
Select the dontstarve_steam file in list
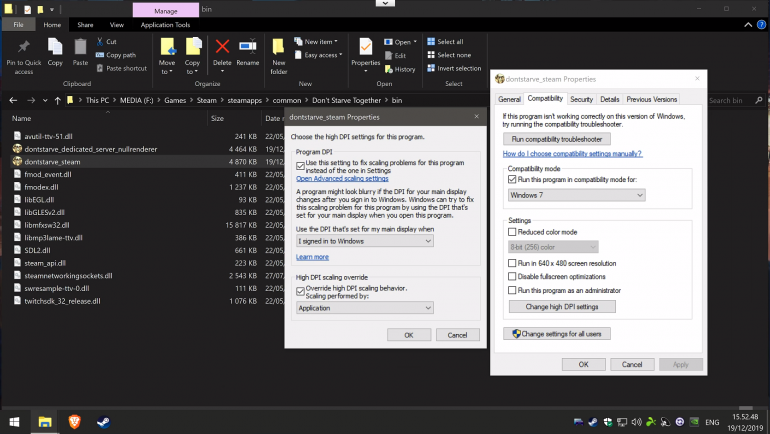click(52, 161)
